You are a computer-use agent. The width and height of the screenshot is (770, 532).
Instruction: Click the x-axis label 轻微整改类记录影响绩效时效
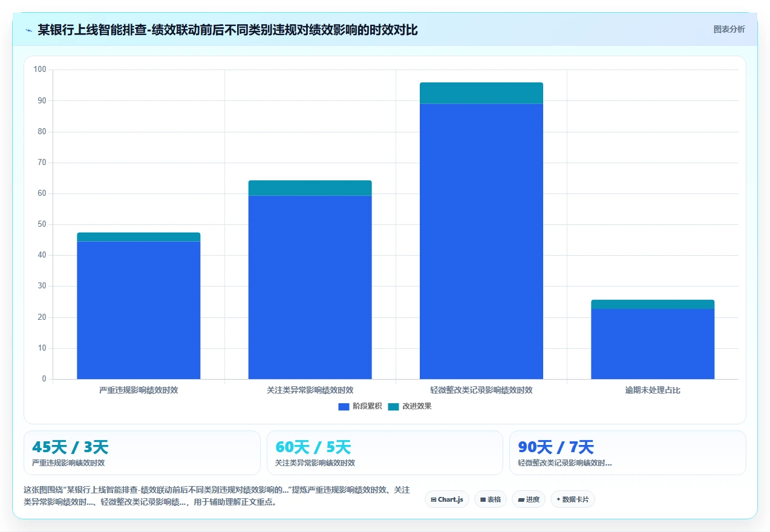tap(481, 391)
